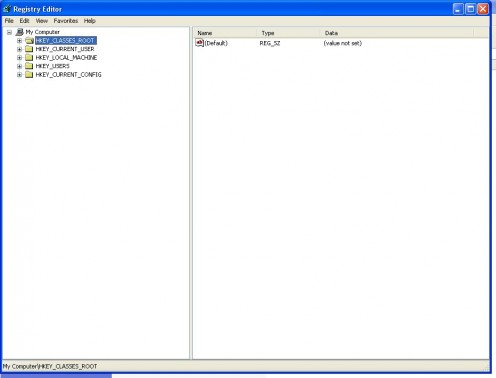This screenshot has height=378, width=496.
Task: Sort values by the Type column header
Action: coord(289,33)
